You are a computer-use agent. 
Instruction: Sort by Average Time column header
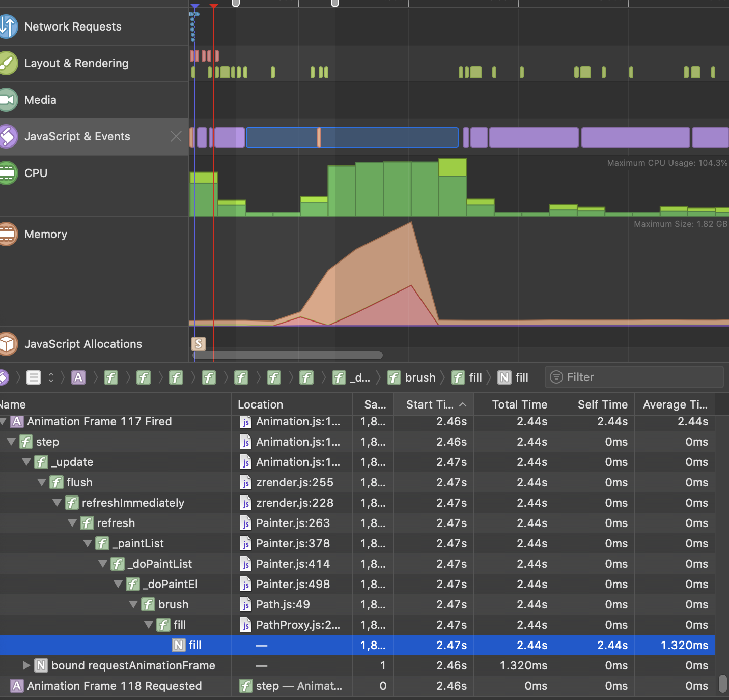click(x=675, y=404)
